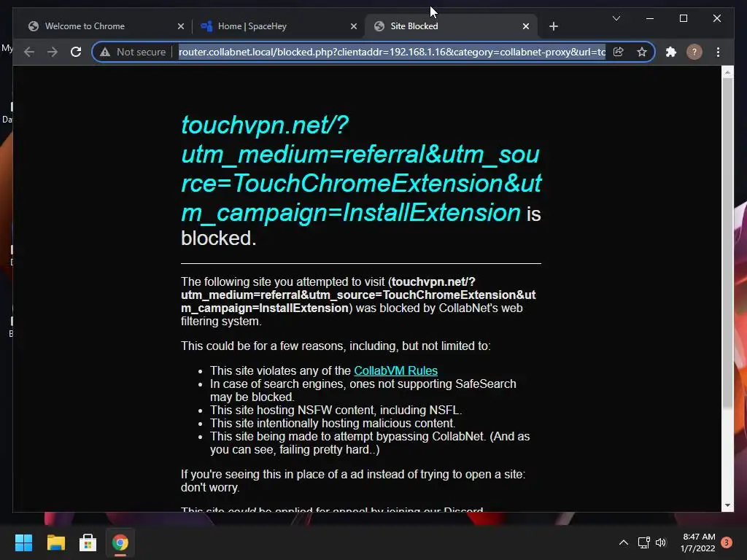
Task: Click the vertical scrollbar thumb
Action: point(727,242)
